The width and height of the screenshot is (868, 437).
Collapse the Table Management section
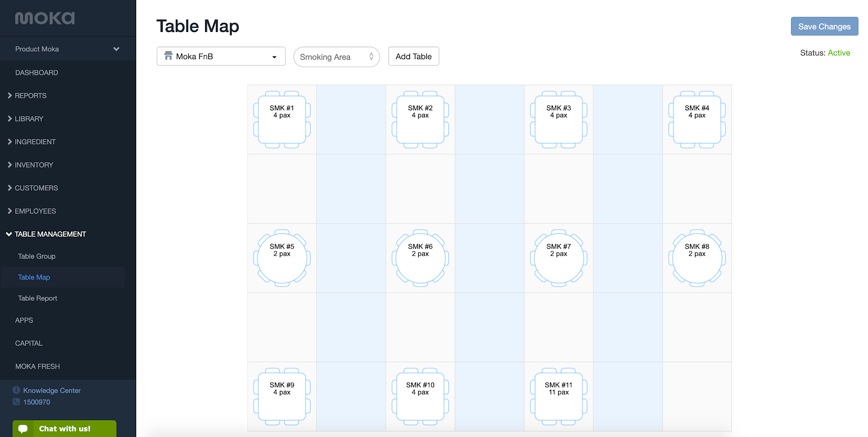pos(50,234)
